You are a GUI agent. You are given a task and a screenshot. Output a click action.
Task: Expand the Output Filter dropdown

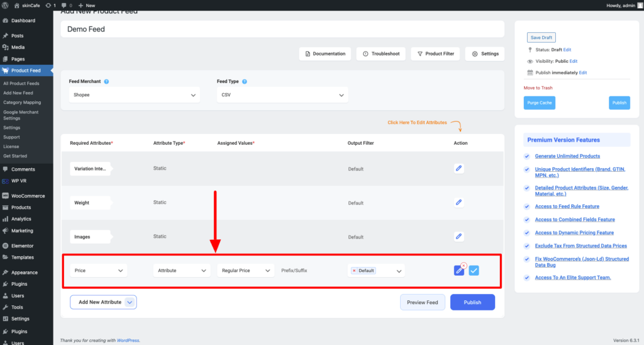398,271
